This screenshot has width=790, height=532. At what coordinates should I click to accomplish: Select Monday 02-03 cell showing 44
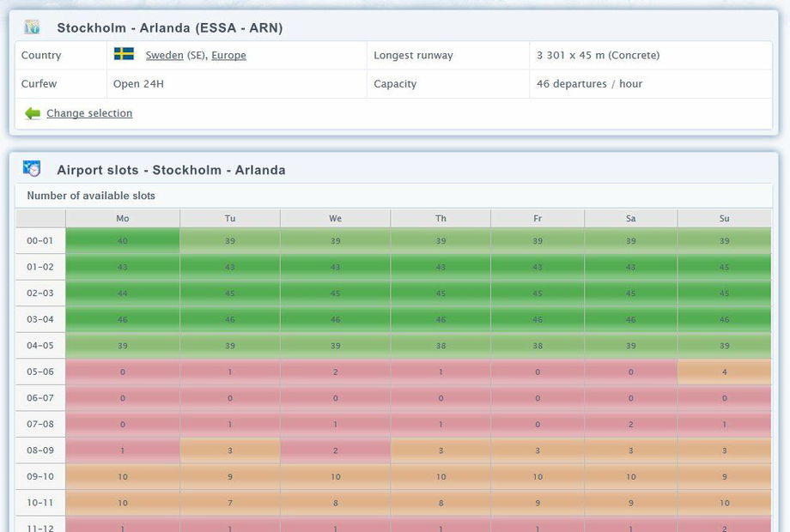[123, 293]
